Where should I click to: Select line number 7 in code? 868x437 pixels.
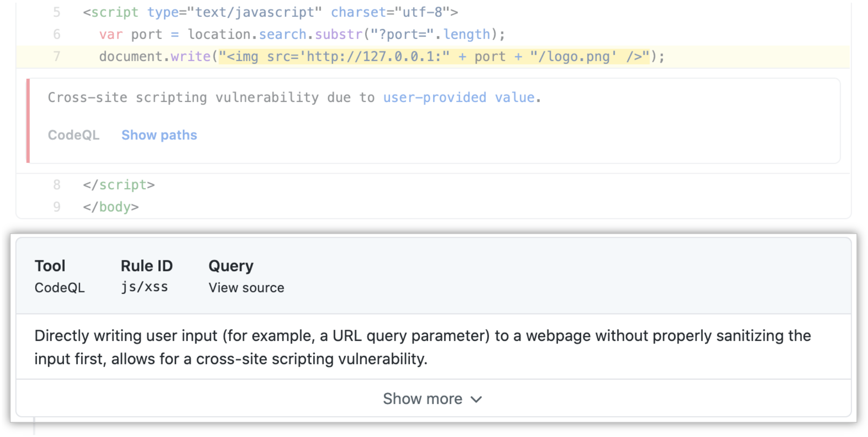pyautogui.click(x=56, y=57)
